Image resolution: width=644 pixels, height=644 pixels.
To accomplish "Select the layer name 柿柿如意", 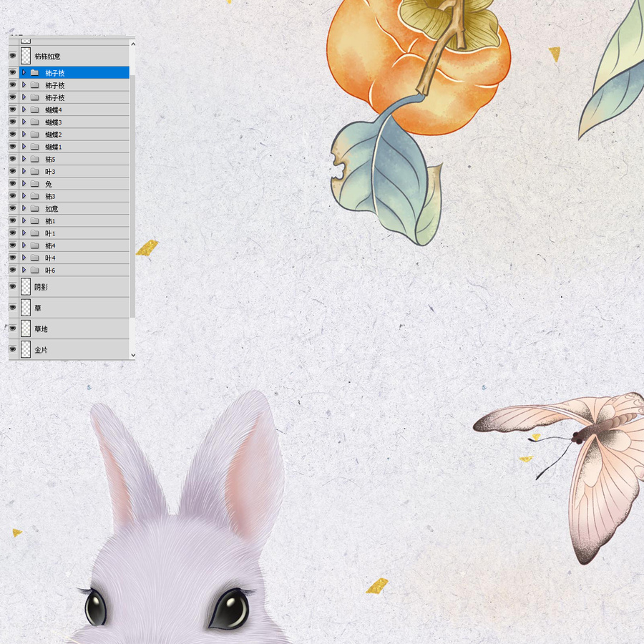I will [x=47, y=57].
